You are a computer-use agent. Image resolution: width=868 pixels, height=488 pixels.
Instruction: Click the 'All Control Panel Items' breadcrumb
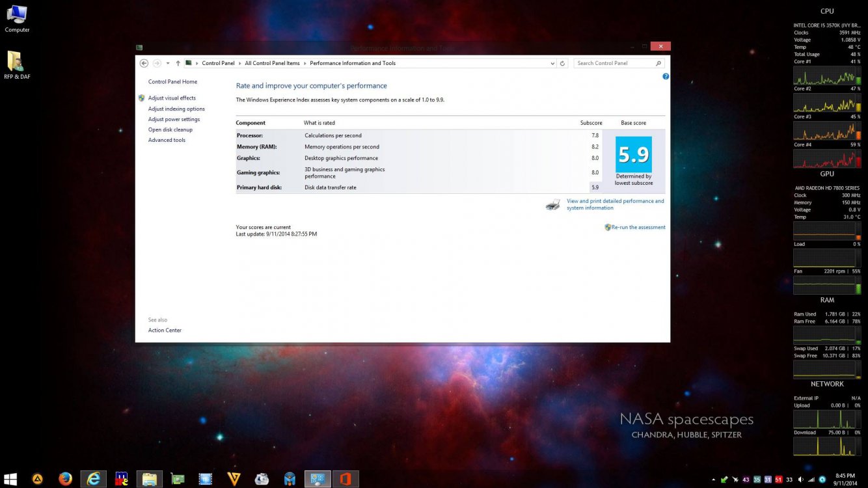272,63
